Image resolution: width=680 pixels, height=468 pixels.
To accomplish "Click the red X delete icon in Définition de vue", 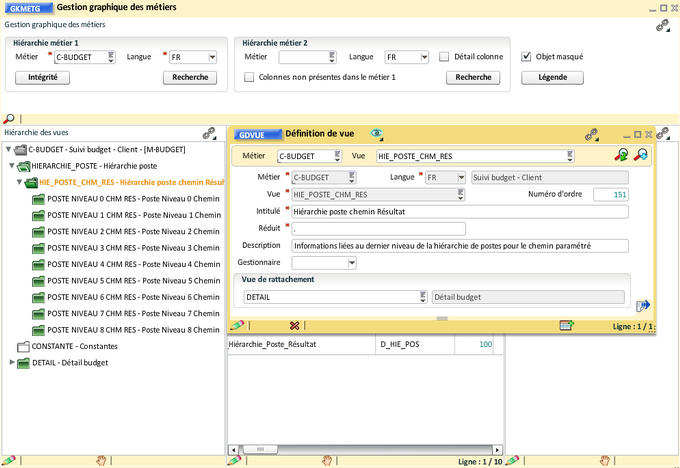I will (294, 325).
